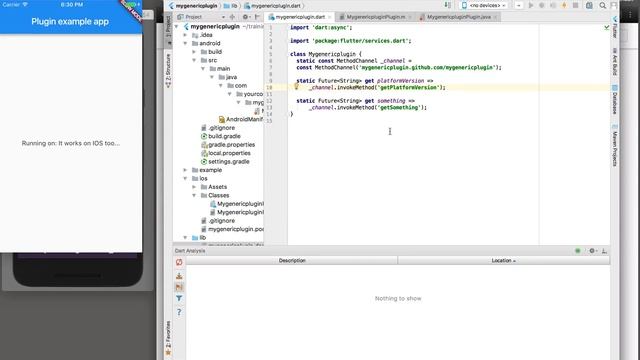Collapse the main folder

pyautogui.click(x=203, y=69)
